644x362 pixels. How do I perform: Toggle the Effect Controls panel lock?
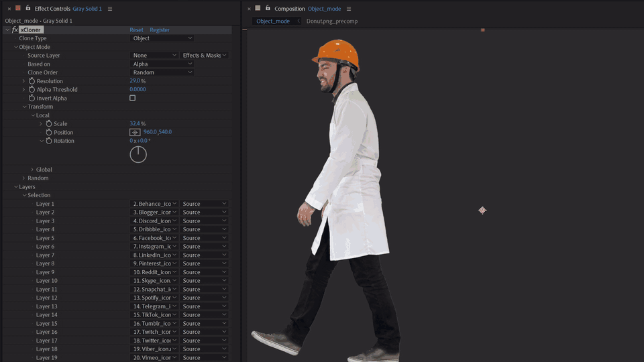tap(28, 9)
